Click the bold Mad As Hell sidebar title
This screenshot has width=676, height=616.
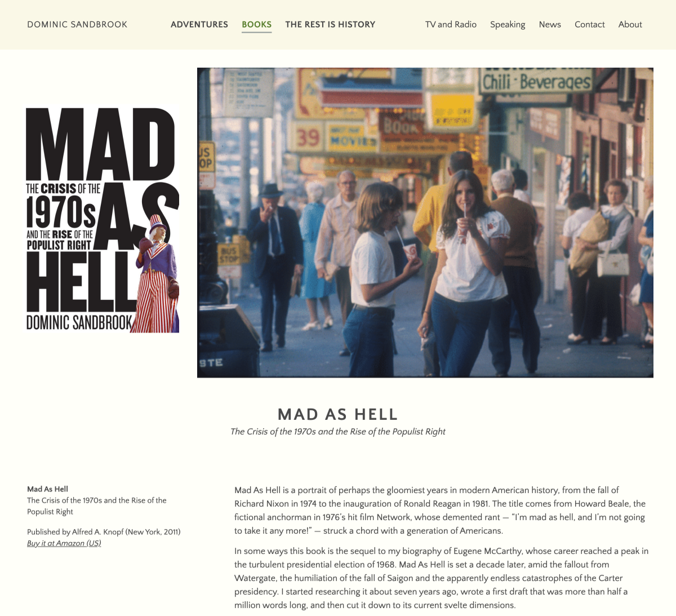47,489
